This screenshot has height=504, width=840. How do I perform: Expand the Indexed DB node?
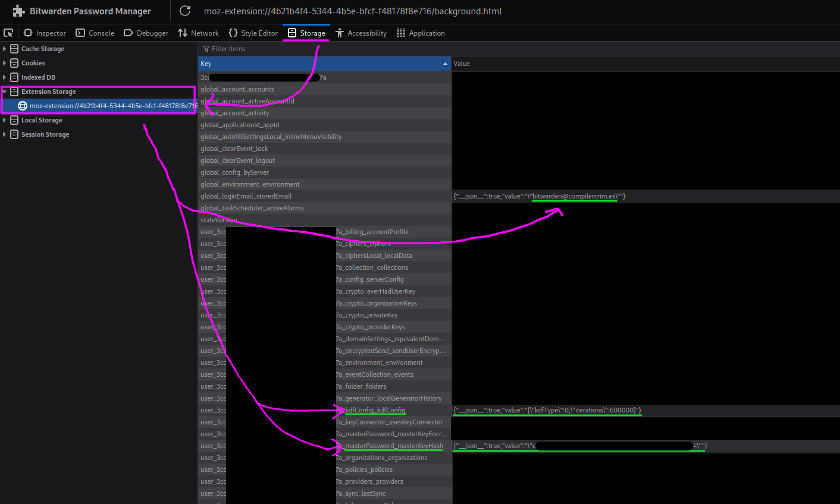pos(5,77)
